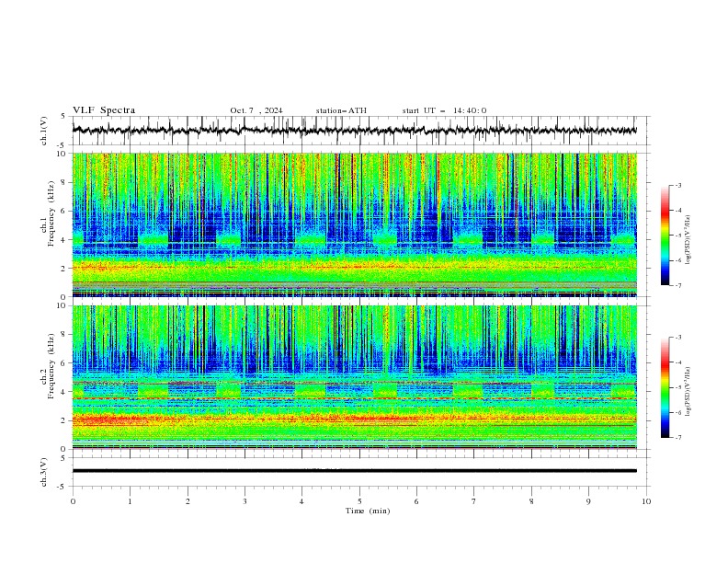Click time axis tick label "8"
Viewport: 728px width, 563px height.
click(531, 501)
